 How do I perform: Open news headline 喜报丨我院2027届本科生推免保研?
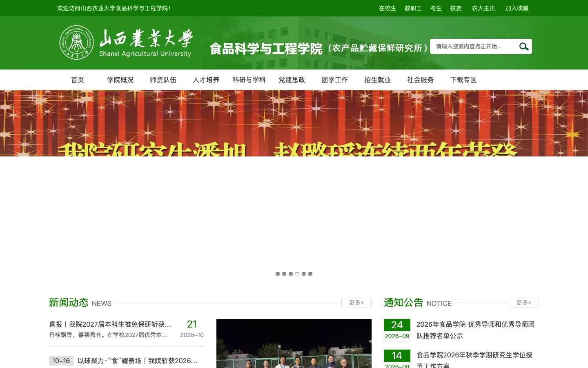tap(110, 324)
